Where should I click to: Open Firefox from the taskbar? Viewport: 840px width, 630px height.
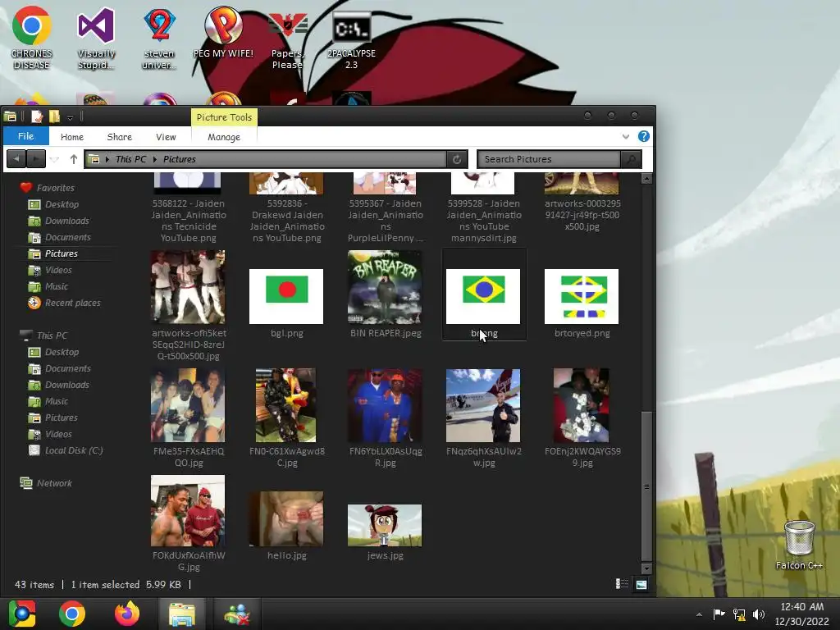[127, 614]
